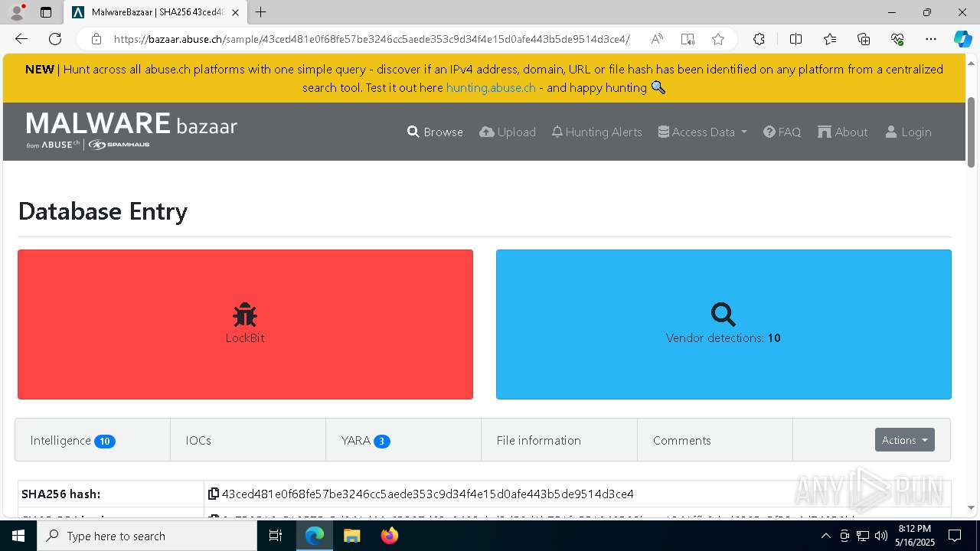Click the browser address bar URL
This screenshot has width=980, height=551.
[x=371, y=39]
